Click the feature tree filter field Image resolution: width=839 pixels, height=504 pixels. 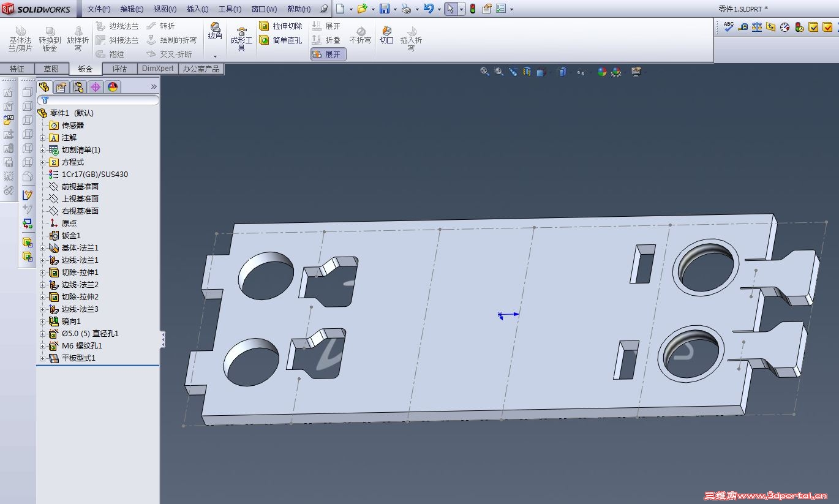coord(98,100)
